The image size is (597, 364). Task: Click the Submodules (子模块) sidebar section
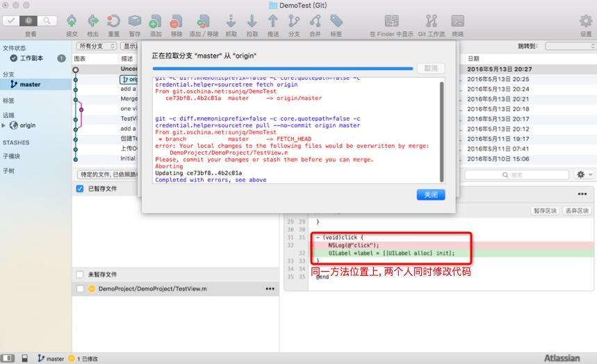11,156
